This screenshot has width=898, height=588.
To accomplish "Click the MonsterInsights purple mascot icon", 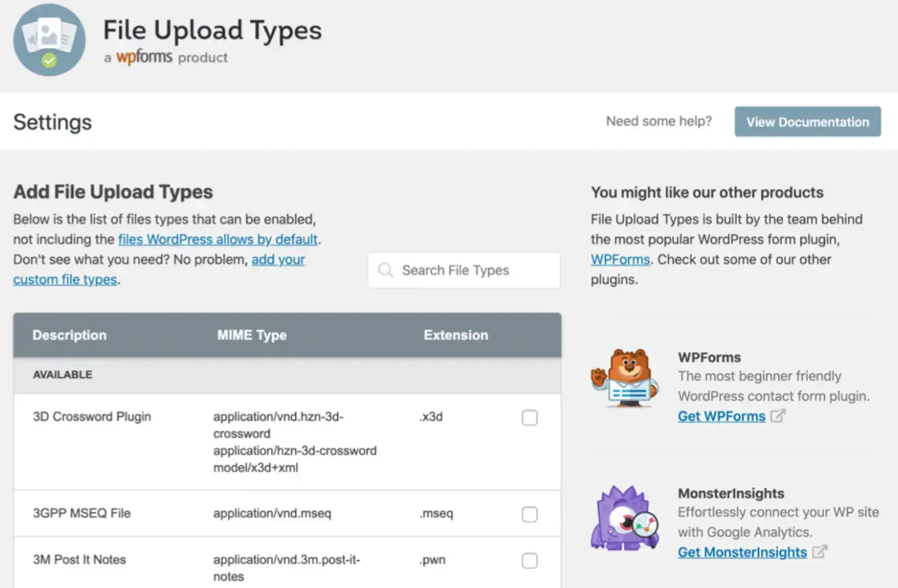I will [x=624, y=519].
